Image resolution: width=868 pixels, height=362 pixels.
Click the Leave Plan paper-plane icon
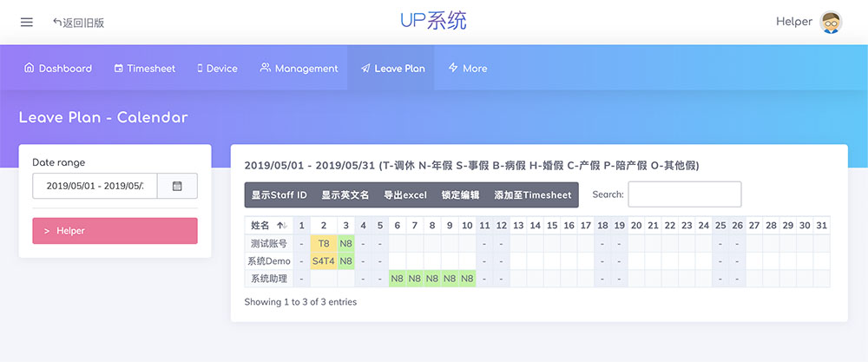click(365, 69)
